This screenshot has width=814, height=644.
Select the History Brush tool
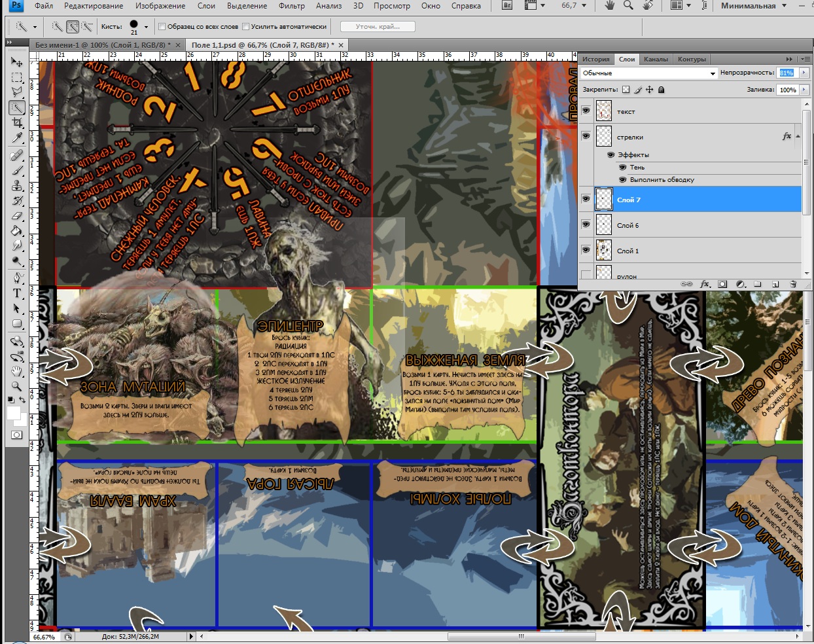17,201
